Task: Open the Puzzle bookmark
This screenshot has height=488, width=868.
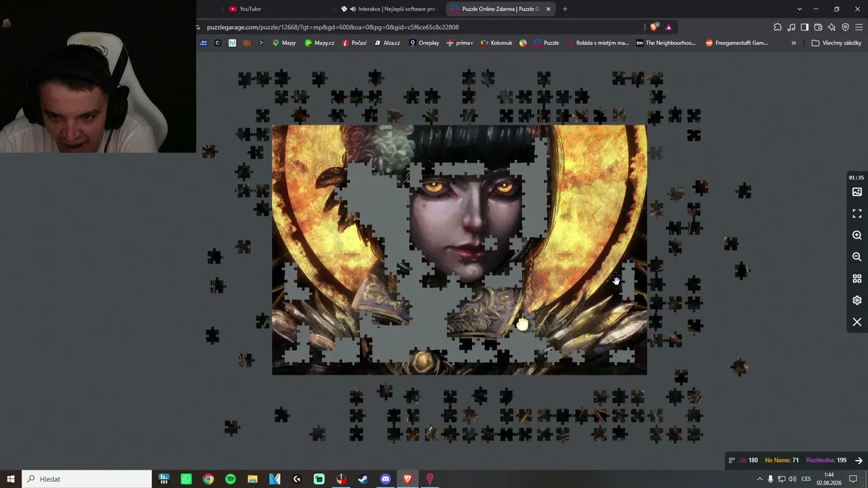Action: pyautogui.click(x=547, y=43)
